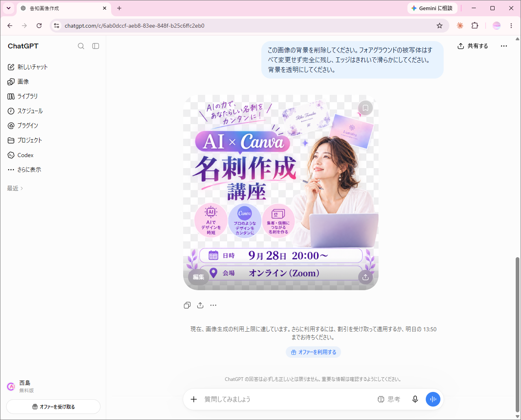521x420 pixels.
Task: Select the 告知画像作成 browser tab
Action: tap(63, 8)
